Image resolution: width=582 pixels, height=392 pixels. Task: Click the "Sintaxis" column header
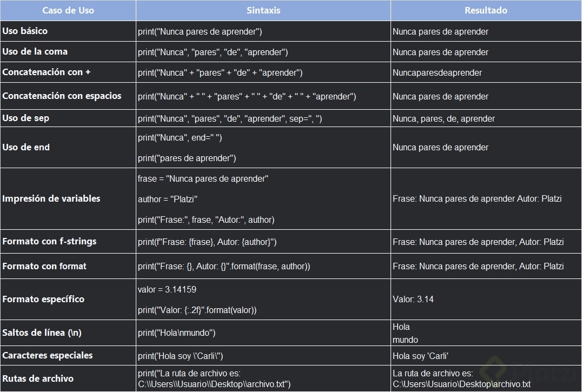[263, 10]
